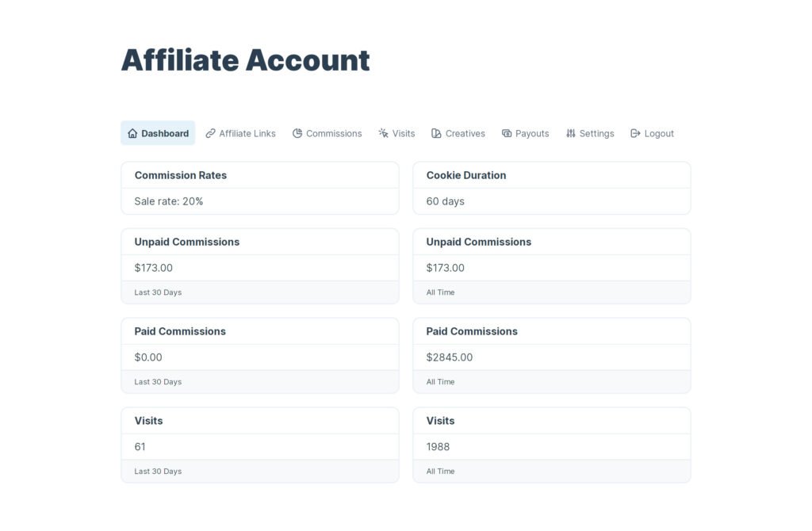Click the Commissions pie chart icon
Screen dimensions: 812x531
[297, 133]
